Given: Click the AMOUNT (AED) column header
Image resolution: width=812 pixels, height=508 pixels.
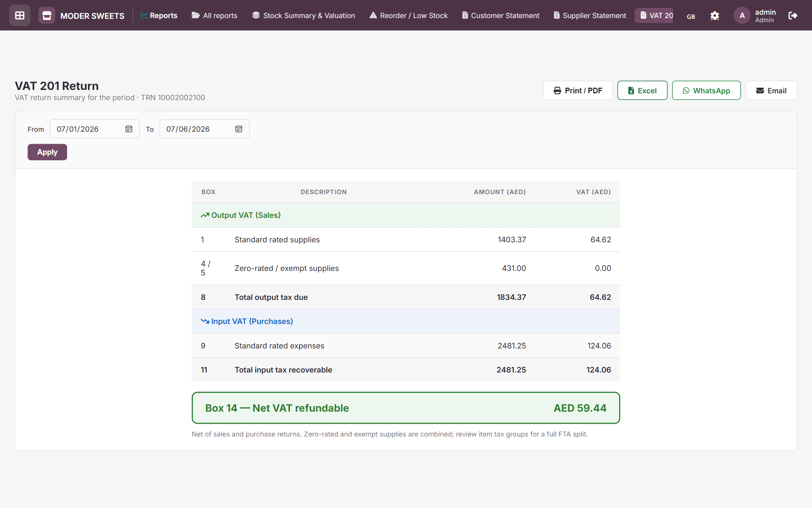Looking at the screenshot, I should coord(500,192).
